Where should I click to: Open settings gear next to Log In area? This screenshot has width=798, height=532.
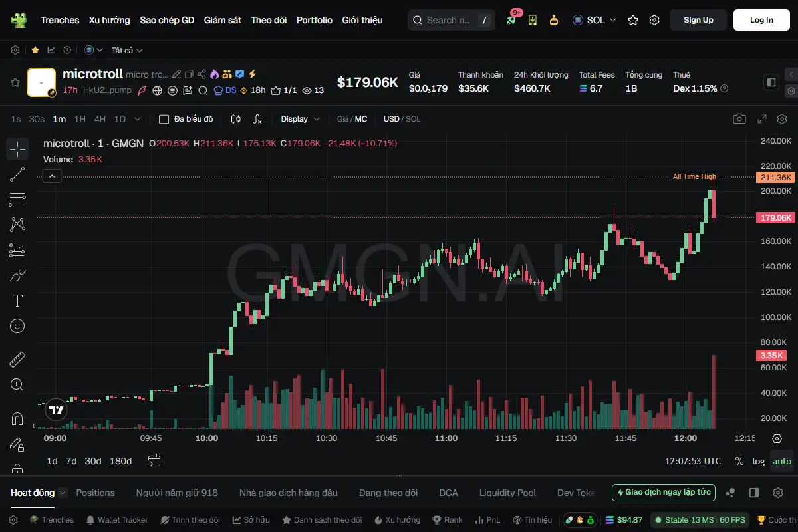pyautogui.click(x=654, y=20)
